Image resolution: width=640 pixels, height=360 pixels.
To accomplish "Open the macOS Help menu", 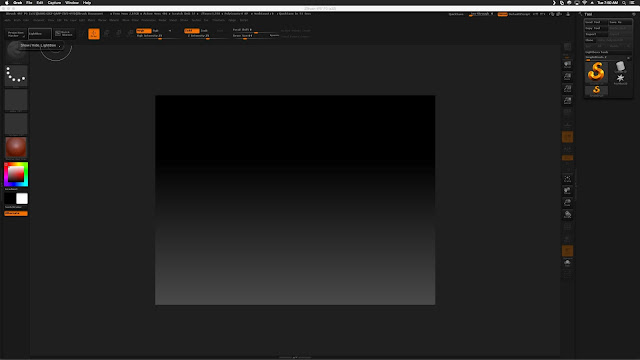I will pos(87,2).
